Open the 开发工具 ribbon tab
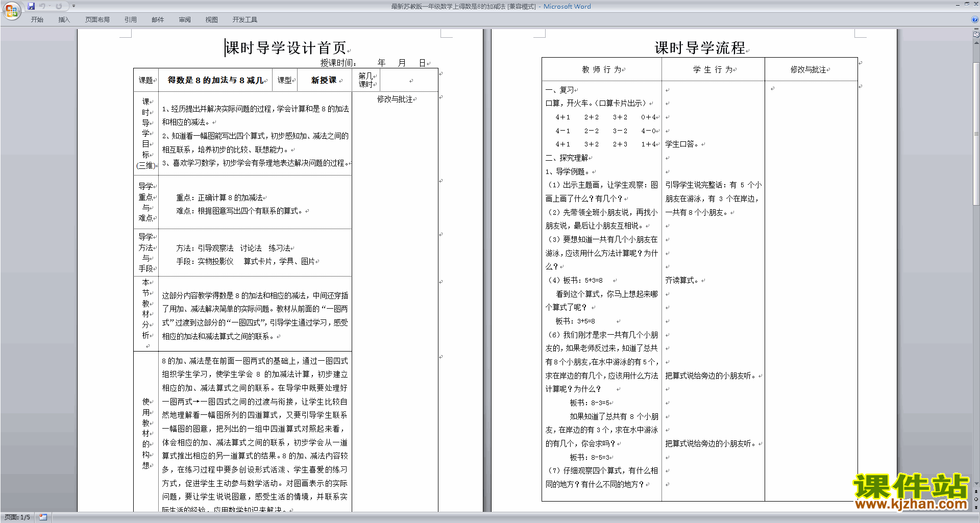 point(245,20)
